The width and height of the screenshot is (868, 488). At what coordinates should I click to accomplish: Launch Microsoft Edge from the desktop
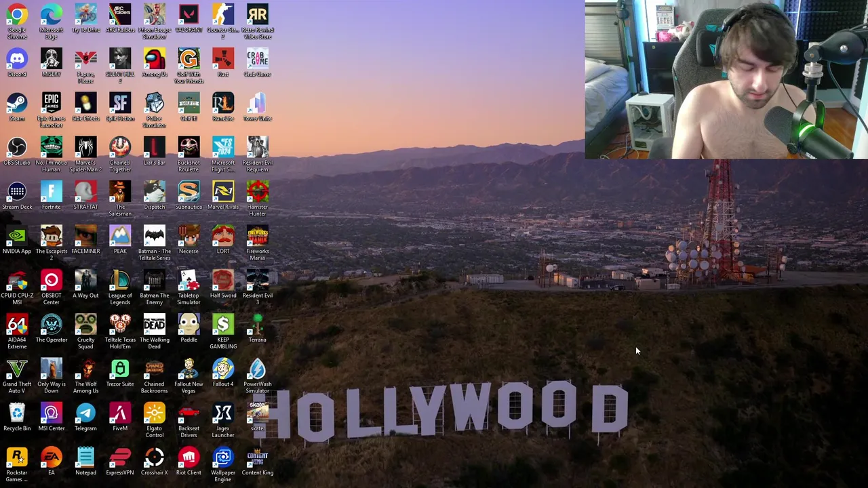[x=52, y=14]
